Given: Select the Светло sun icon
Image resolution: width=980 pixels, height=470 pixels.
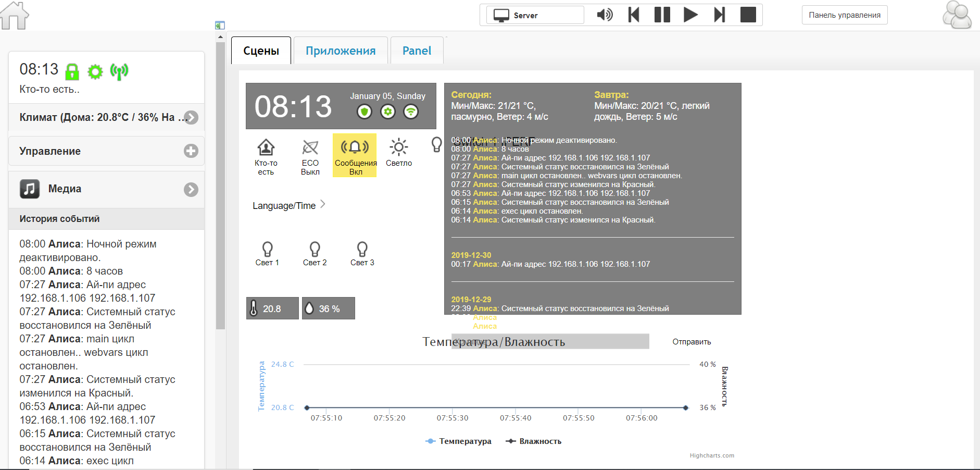Looking at the screenshot, I should click(399, 147).
